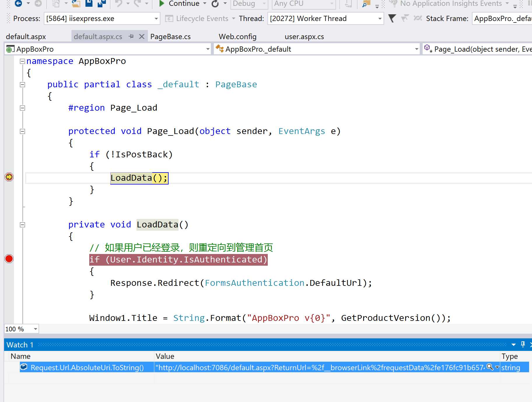Open the 100 % zoom dropdown

click(x=35, y=329)
